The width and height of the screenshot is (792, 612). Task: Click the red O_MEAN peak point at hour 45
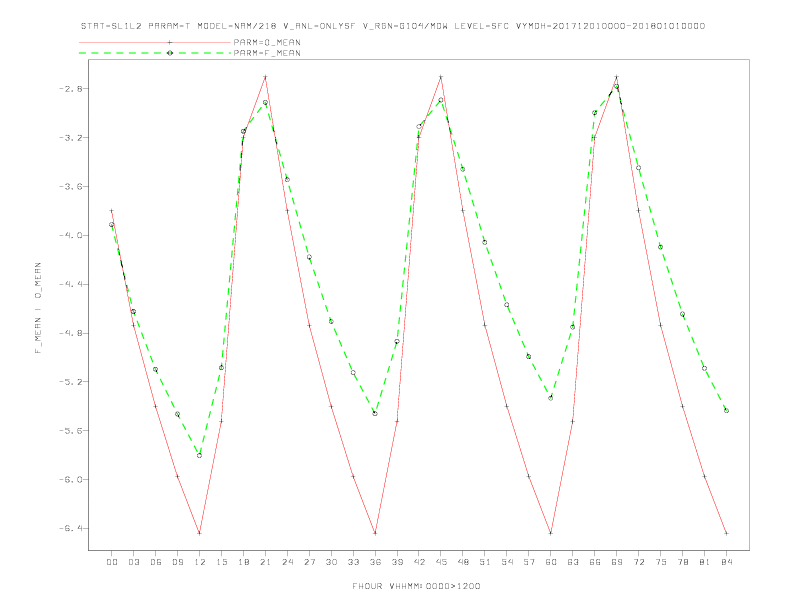click(x=441, y=77)
